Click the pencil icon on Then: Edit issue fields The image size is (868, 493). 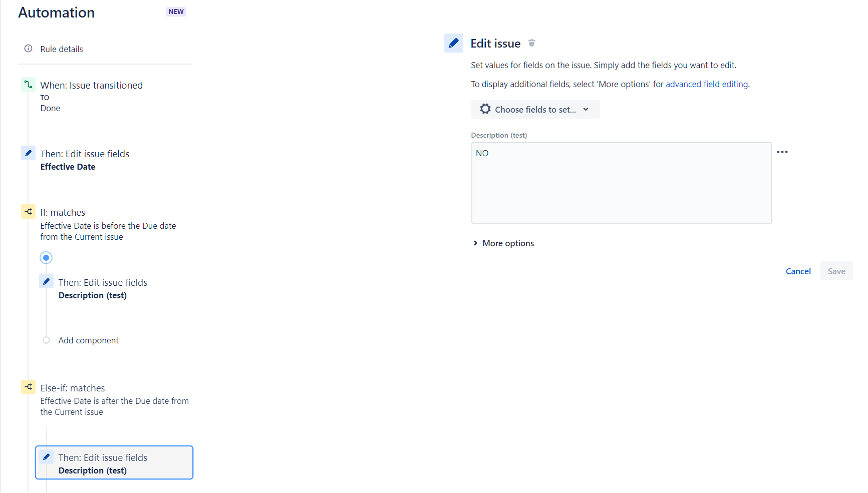[28, 153]
